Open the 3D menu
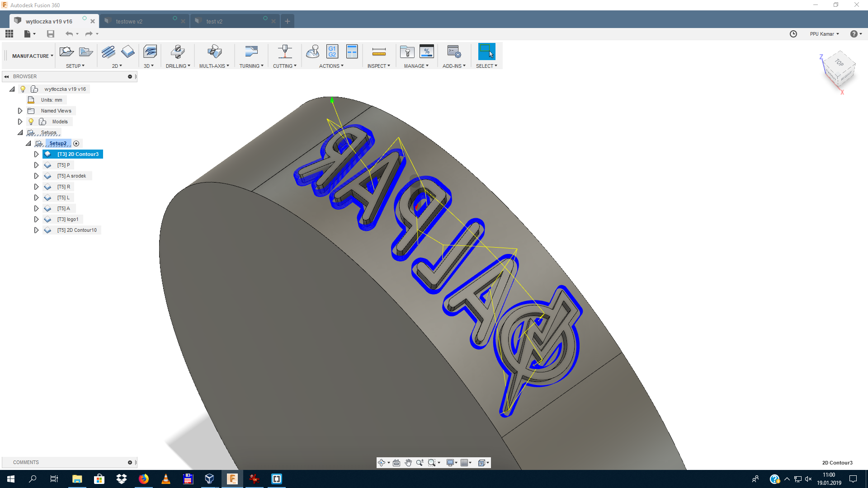The height and width of the screenshot is (488, 868). pyautogui.click(x=149, y=66)
